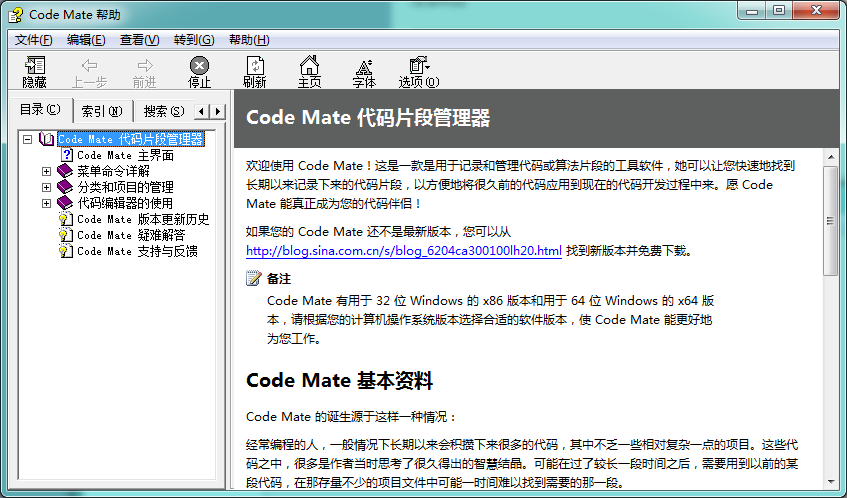
Task: Click purple book icon beside 代码编辑器的使用
Action: point(65,203)
